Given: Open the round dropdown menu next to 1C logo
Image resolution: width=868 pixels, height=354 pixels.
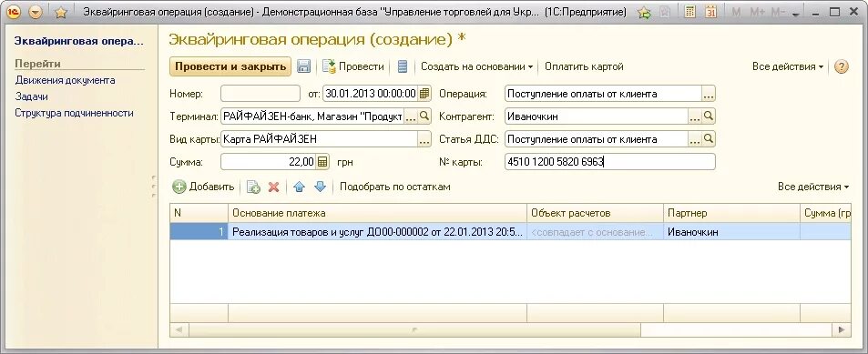Looking at the screenshot, I should [36, 12].
